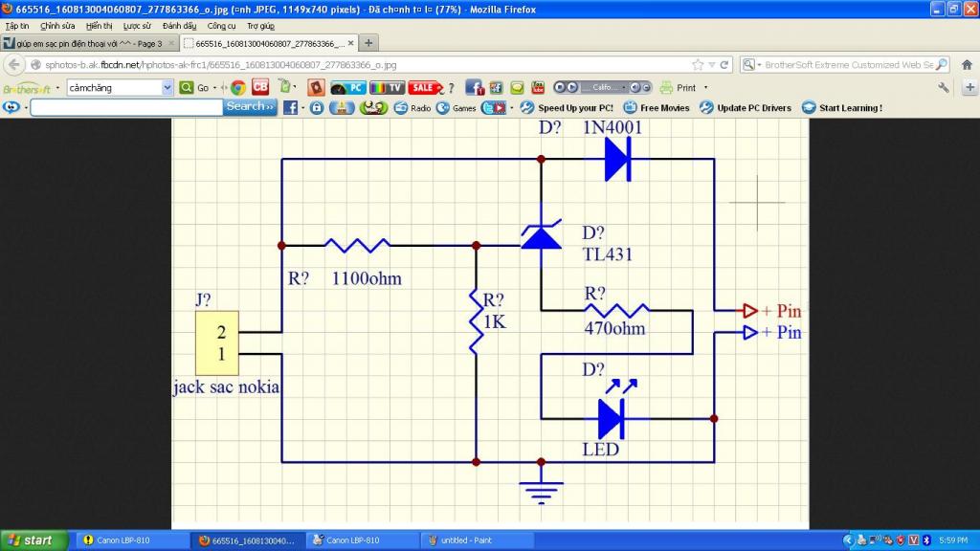Image resolution: width=980 pixels, height=551 pixels.
Task: Open untitled - Paint from the taskbar
Action: click(478, 540)
